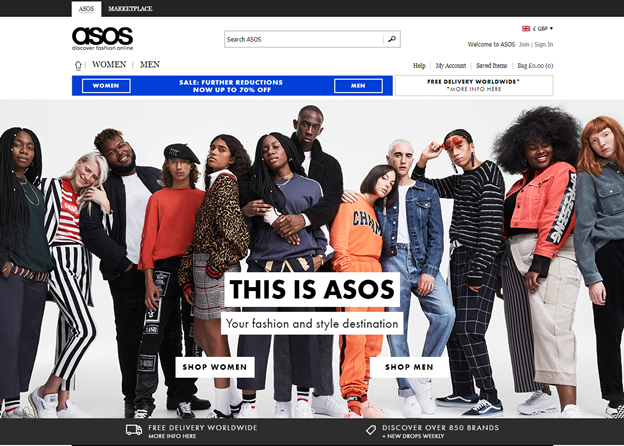
Task: Click the magnifying glass search icon
Action: (392, 39)
